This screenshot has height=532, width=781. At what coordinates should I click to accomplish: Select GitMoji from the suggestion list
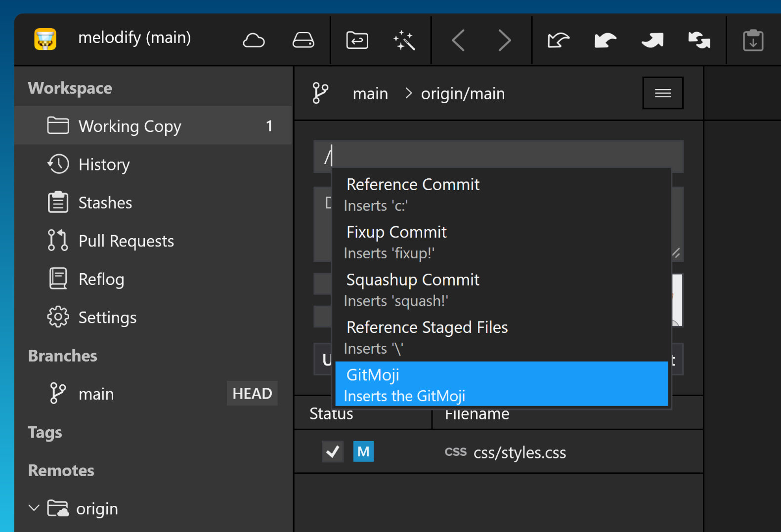501,384
